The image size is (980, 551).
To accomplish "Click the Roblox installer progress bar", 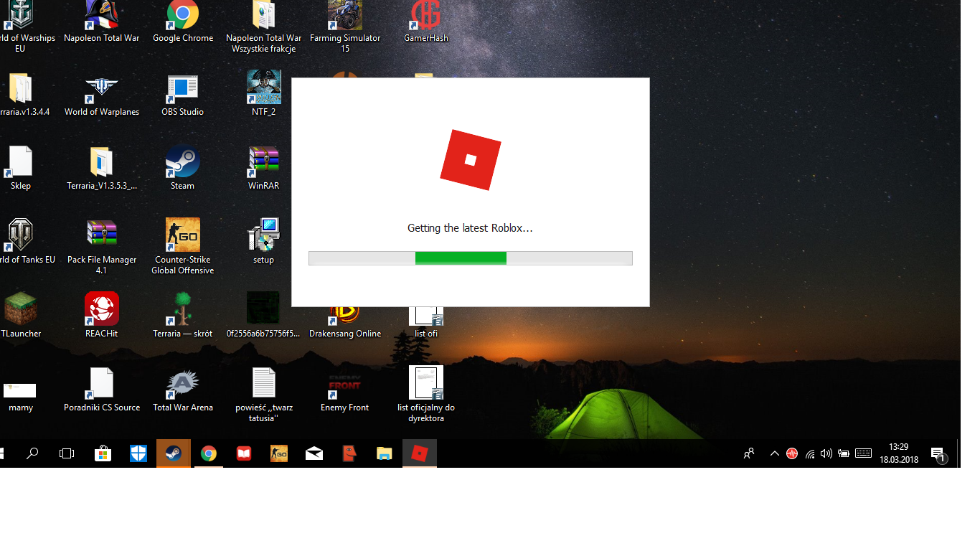I will [471, 258].
